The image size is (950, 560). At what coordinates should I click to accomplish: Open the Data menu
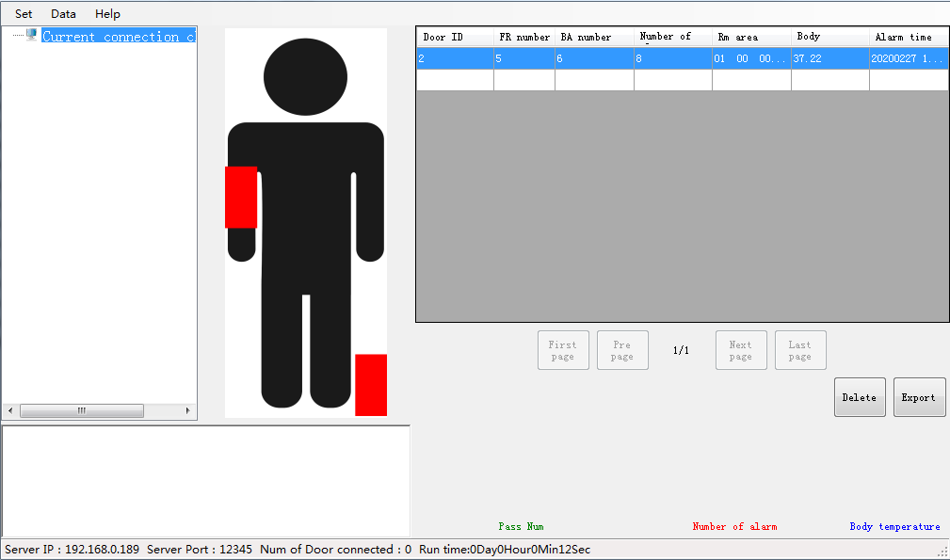64,14
